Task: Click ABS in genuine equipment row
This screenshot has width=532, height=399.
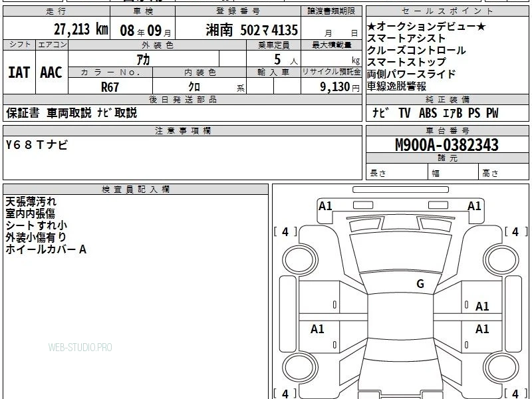Action: point(428,113)
